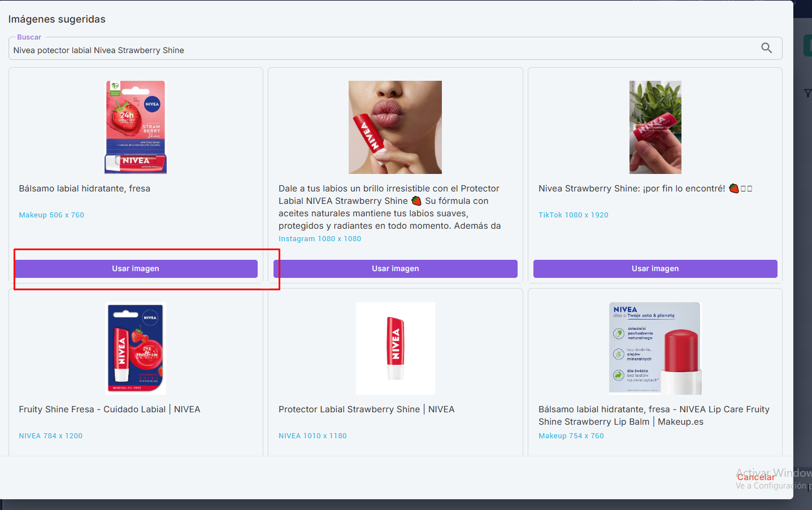Open the TikTok 1080 x 1920 source link

click(x=574, y=215)
